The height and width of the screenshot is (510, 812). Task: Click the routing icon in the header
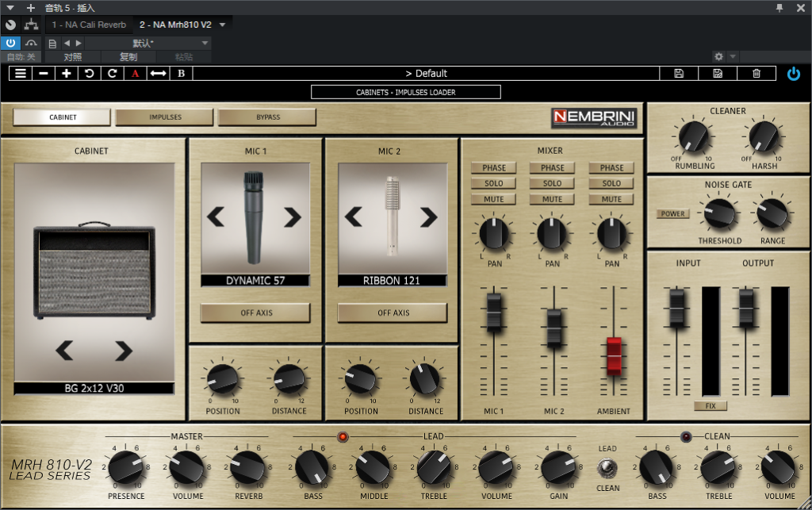coord(31,25)
